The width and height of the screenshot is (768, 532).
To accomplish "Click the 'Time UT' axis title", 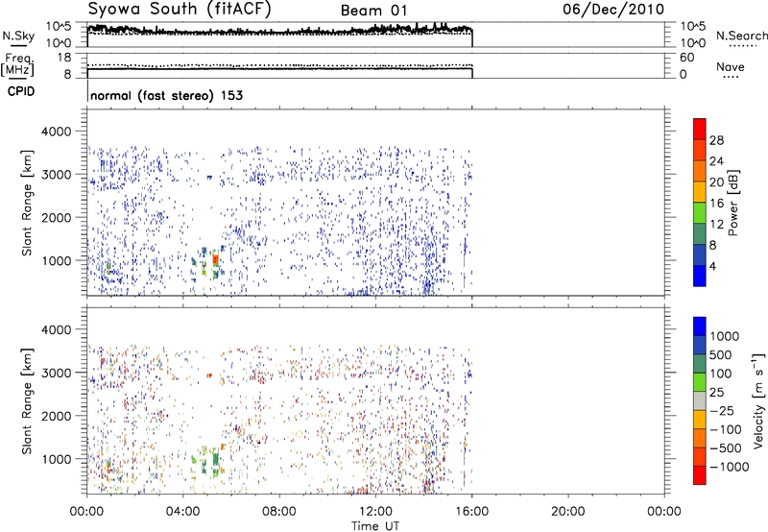I will pos(375,526).
